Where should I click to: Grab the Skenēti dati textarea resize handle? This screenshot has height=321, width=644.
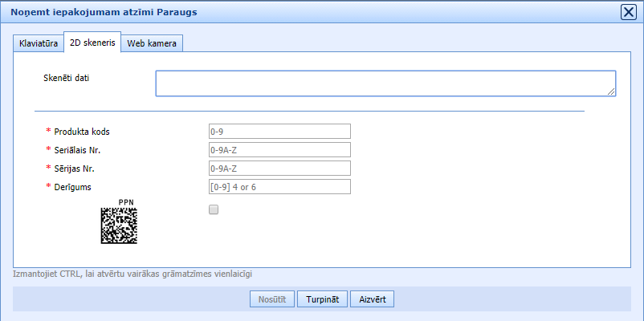(x=612, y=92)
